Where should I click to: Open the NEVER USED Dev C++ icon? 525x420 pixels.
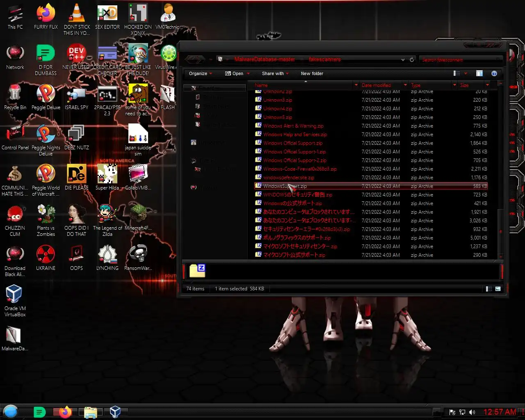(77, 57)
